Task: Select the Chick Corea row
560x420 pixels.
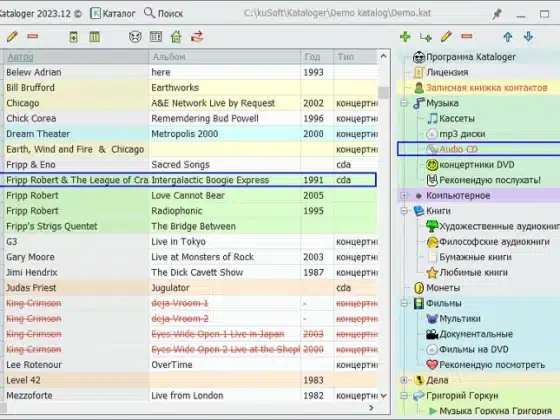Action: (190, 119)
